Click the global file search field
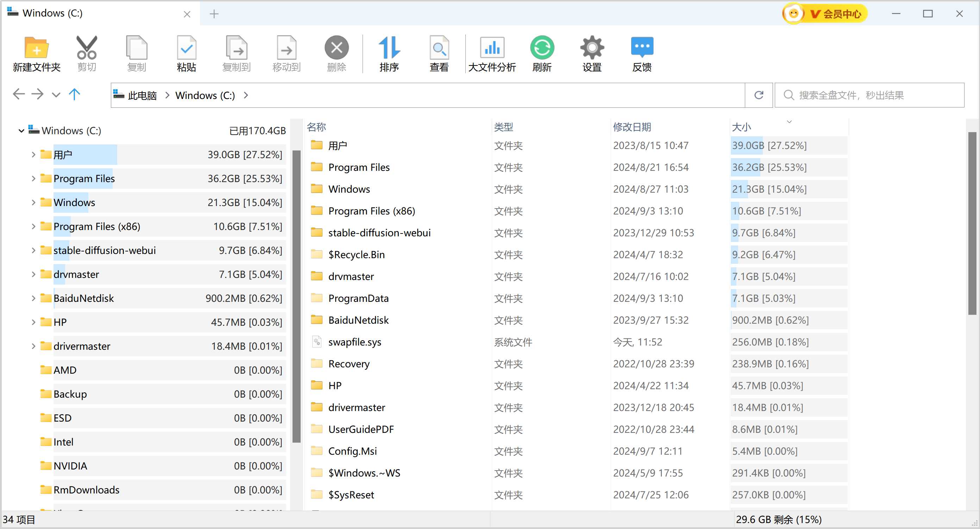The image size is (980, 529). 870,95
